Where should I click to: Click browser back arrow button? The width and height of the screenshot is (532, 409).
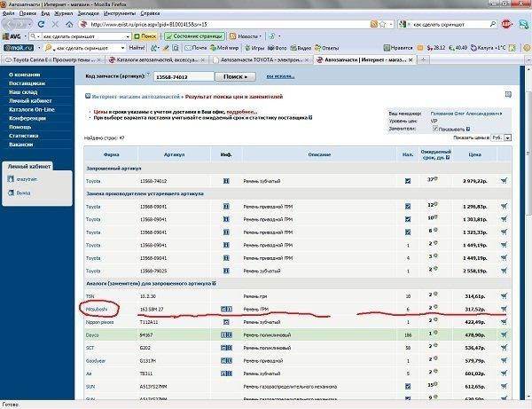tap(11, 24)
